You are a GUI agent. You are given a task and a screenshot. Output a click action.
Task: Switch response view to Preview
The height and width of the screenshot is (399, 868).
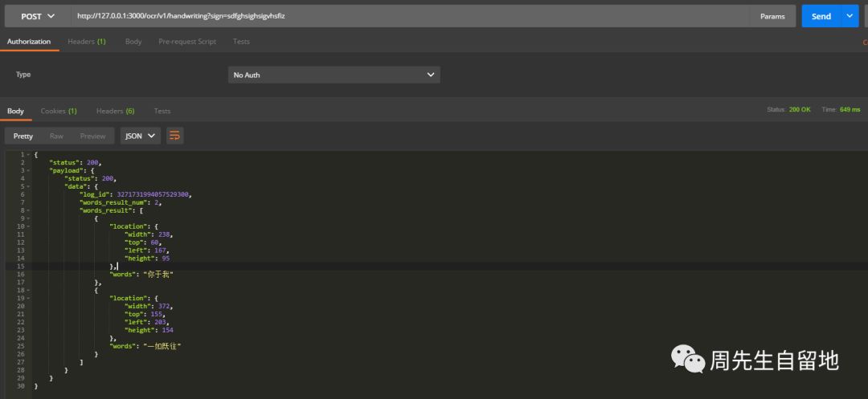[x=92, y=136]
